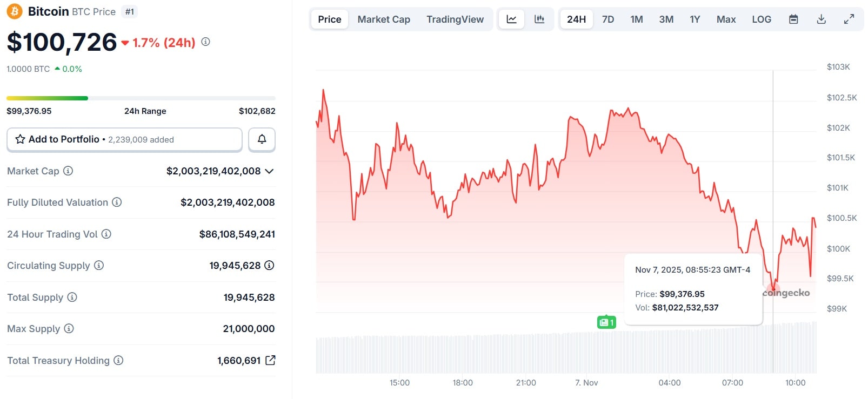This screenshot has height=399, width=868.
Task: Toggle LOG scale on chart
Action: coord(761,19)
